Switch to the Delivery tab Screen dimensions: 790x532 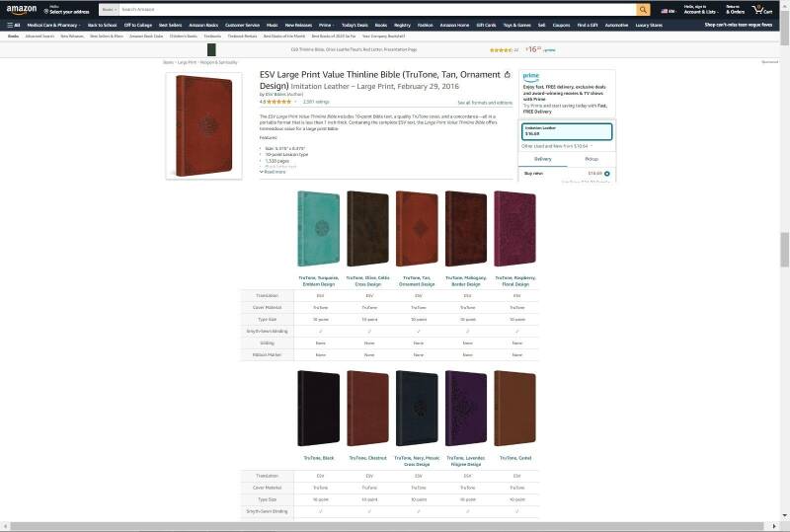pyautogui.click(x=542, y=159)
